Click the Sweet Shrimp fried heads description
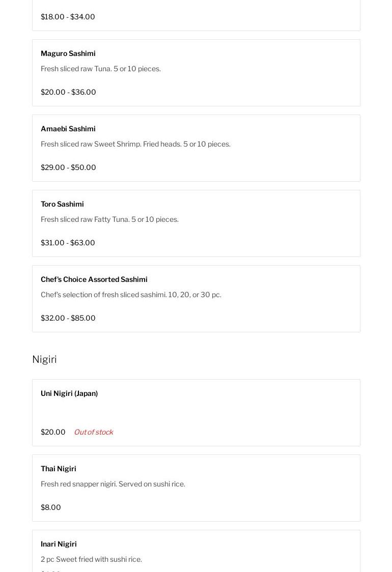The width and height of the screenshot is (392, 572). tap(135, 144)
